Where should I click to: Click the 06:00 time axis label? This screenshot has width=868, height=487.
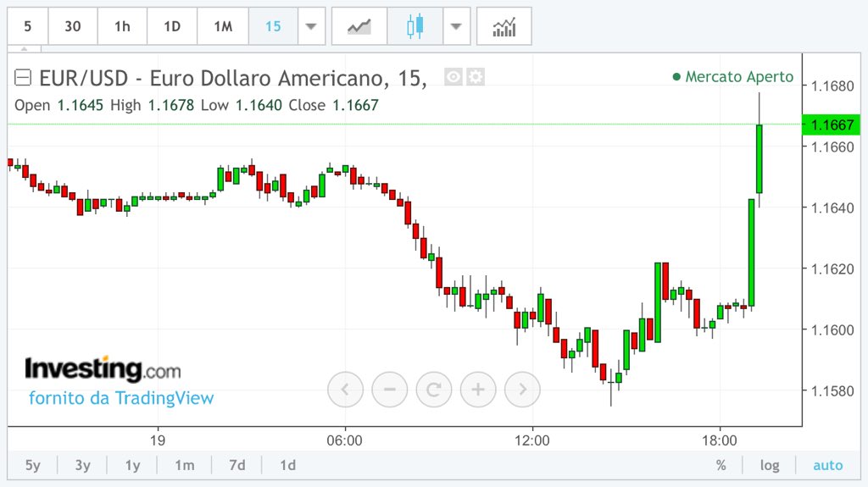point(344,440)
